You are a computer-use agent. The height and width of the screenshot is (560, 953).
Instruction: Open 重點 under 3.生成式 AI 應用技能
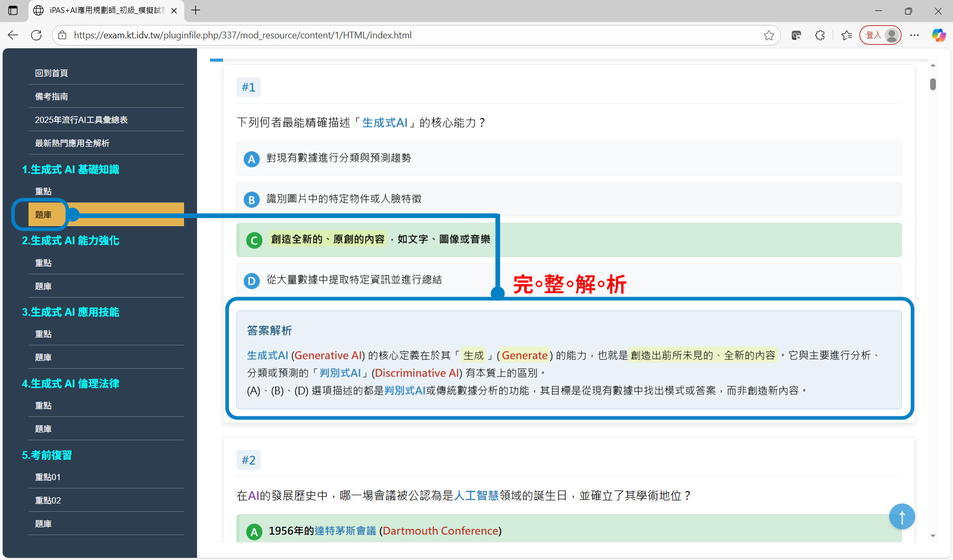106,334
